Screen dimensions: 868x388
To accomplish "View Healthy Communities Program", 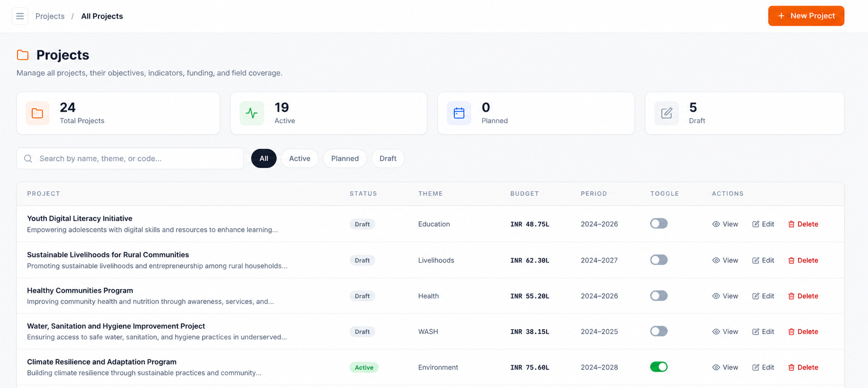I will click(x=725, y=296).
